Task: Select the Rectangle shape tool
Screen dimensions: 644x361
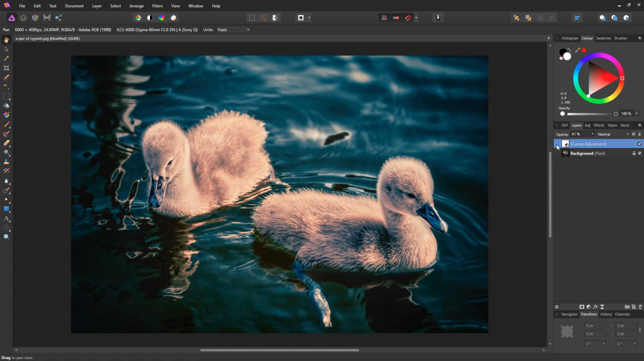Action: [x=6, y=209]
